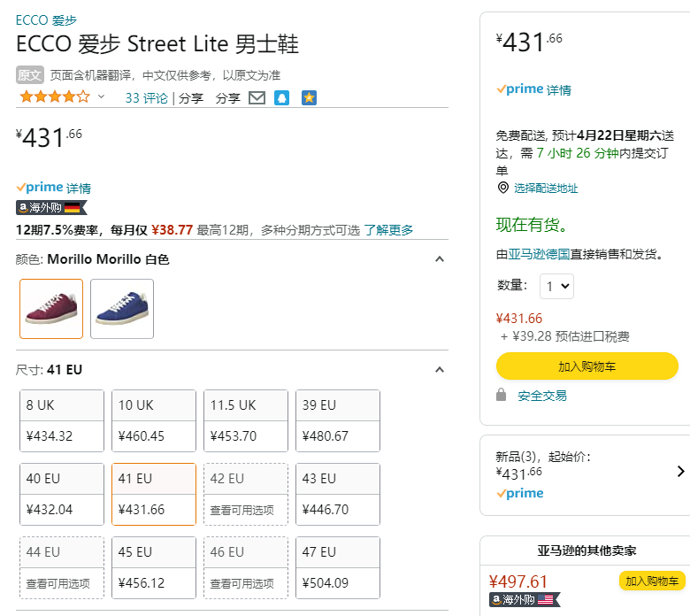Add the ¥497.61 offer to cart
Viewport: 690px width, 616px height.
(652, 581)
